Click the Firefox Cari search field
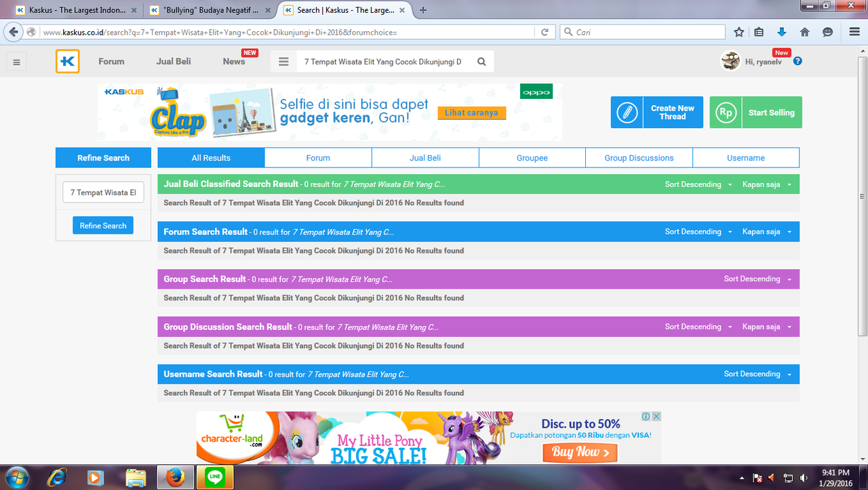Image resolution: width=868 pixels, height=490 pixels. coord(643,32)
